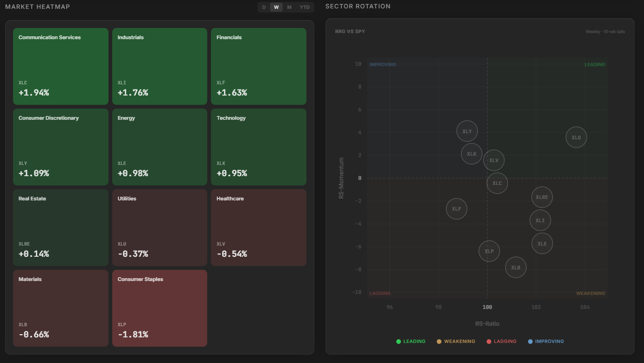Open the Industrials XLI heatmap tile
This screenshot has width=644, height=363.
(x=160, y=66)
